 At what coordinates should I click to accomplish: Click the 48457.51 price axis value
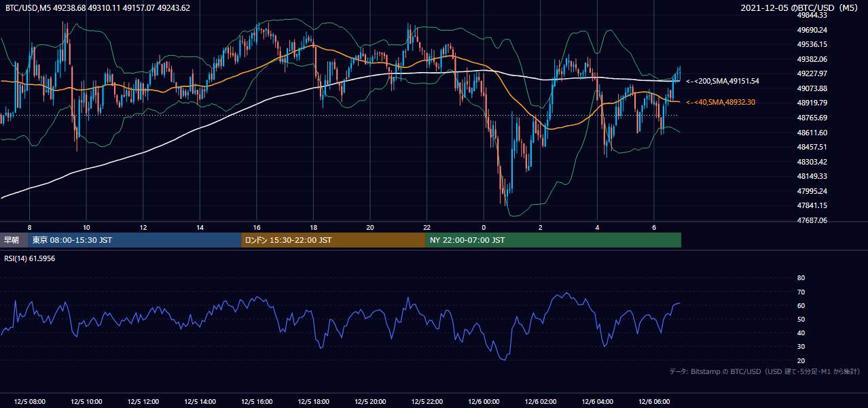[x=811, y=147]
